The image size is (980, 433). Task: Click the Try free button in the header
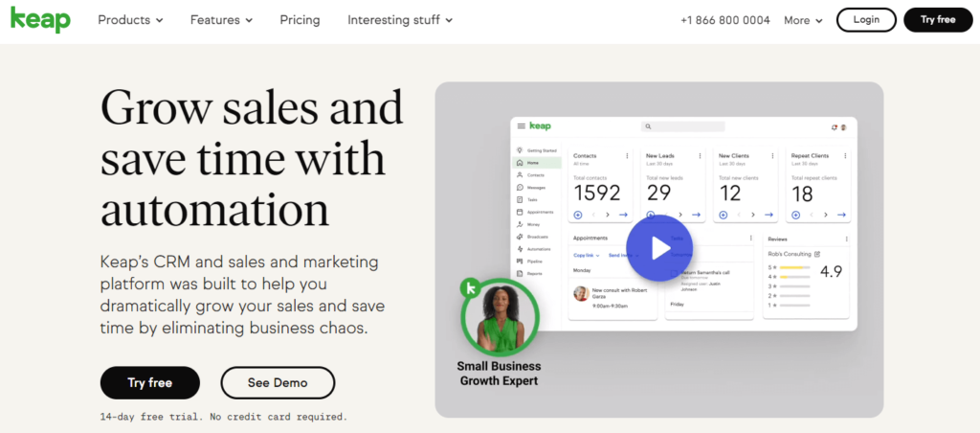tap(938, 19)
